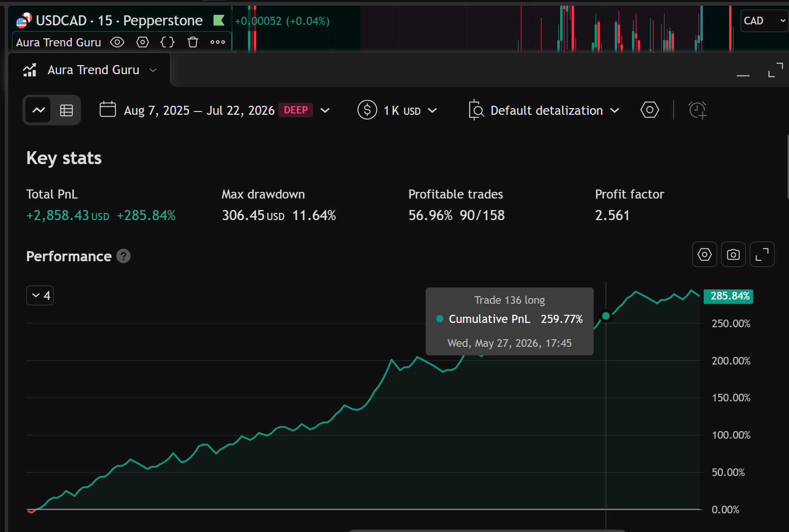
Task: Click the 100.00% axis label
Action: pos(731,435)
